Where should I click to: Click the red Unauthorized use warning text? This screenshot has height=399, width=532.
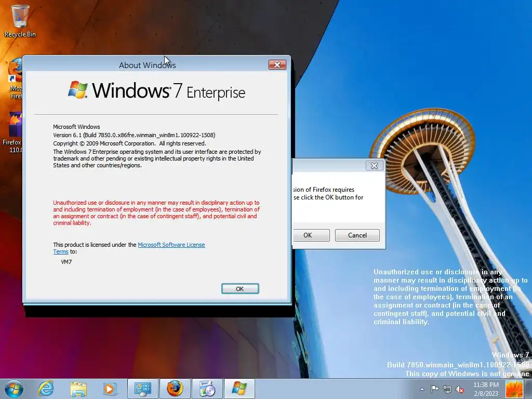pyautogui.click(x=156, y=212)
